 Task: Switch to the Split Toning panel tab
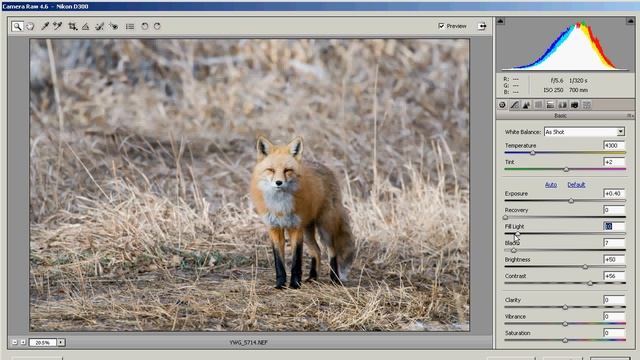(550, 105)
